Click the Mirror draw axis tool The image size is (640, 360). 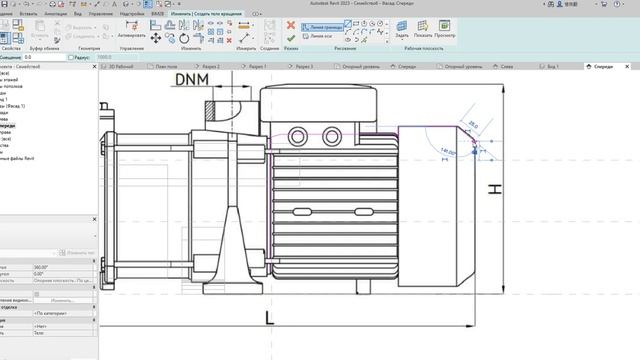coord(198,25)
